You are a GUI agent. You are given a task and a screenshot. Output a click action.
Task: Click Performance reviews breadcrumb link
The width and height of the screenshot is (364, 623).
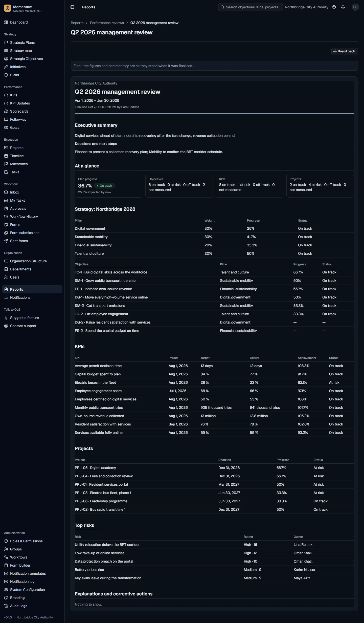[x=107, y=23]
